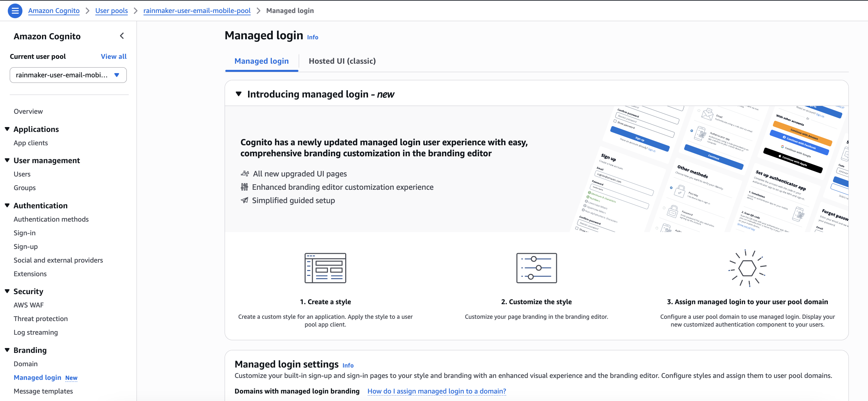Open the navigation hamburger menu
The image size is (868, 401).
[15, 10]
